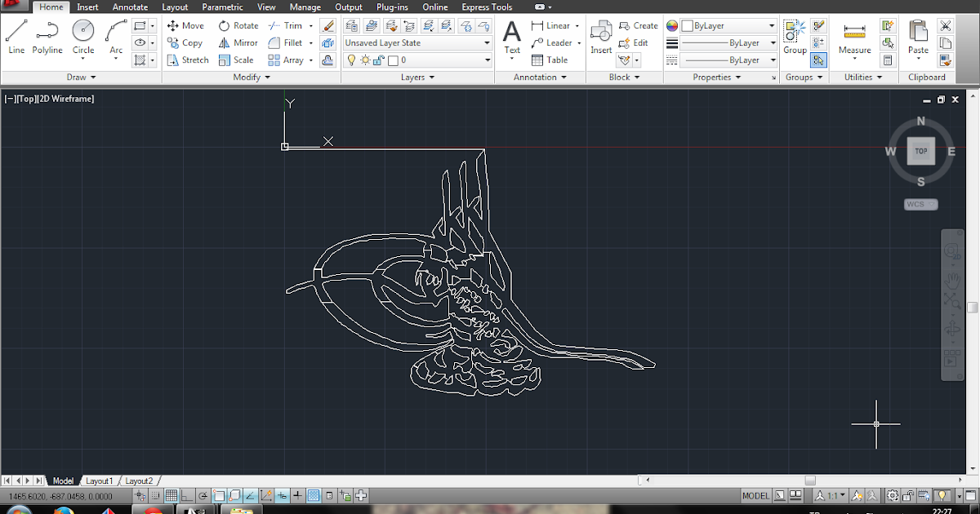The image size is (980, 514).
Task: Select the Polyline tool
Action: (47, 38)
